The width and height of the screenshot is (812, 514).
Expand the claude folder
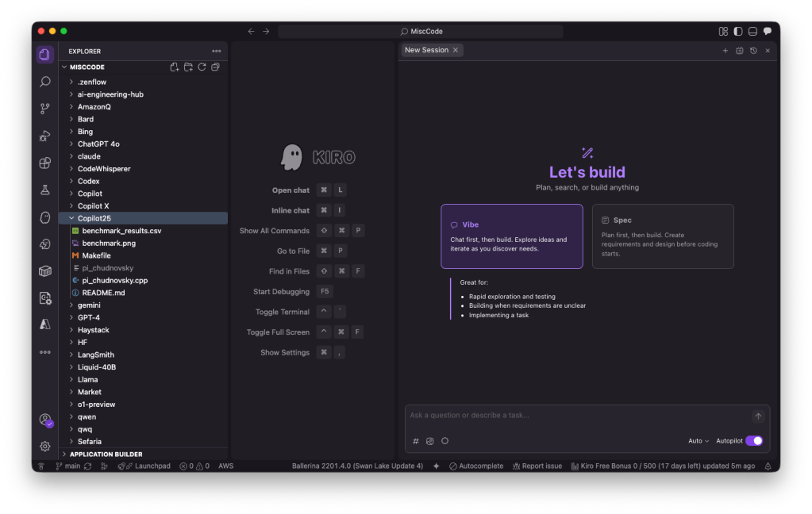(144, 156)
